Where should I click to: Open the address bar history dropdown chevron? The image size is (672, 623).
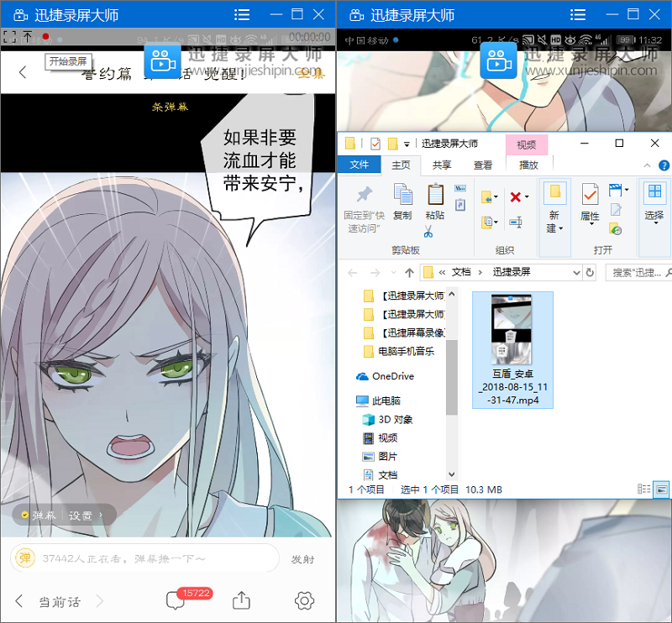(577, 273)
